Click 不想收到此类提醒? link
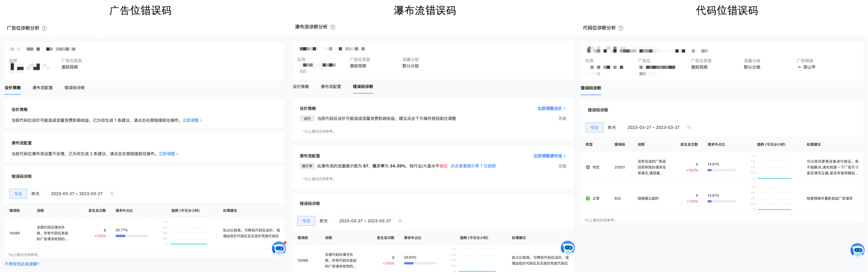 (22, 264)
